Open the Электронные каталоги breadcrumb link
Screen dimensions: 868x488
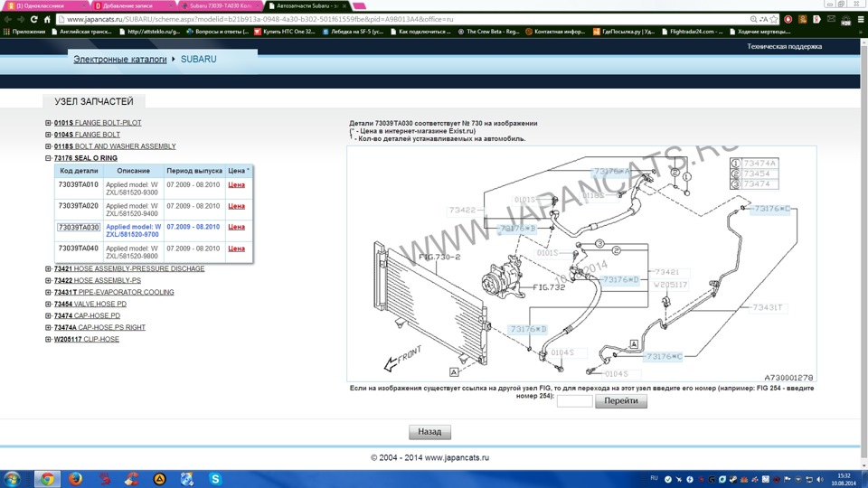[120, 60]
